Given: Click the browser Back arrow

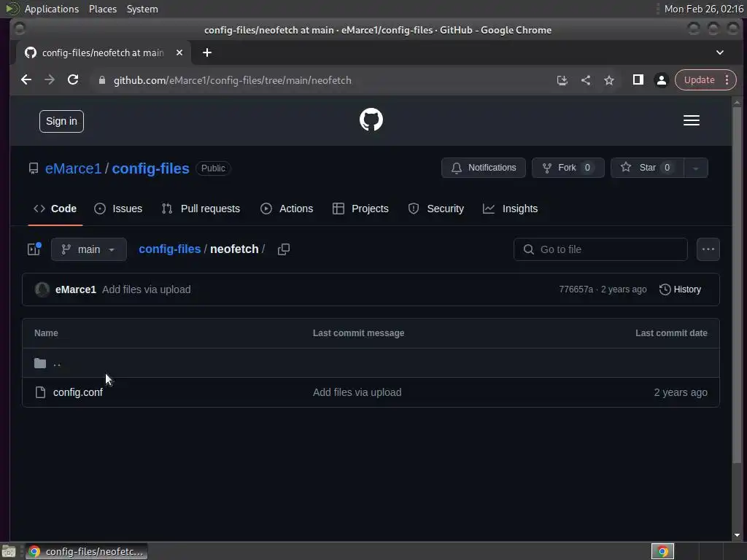Looking at the screenshot, I should point(26,80).
